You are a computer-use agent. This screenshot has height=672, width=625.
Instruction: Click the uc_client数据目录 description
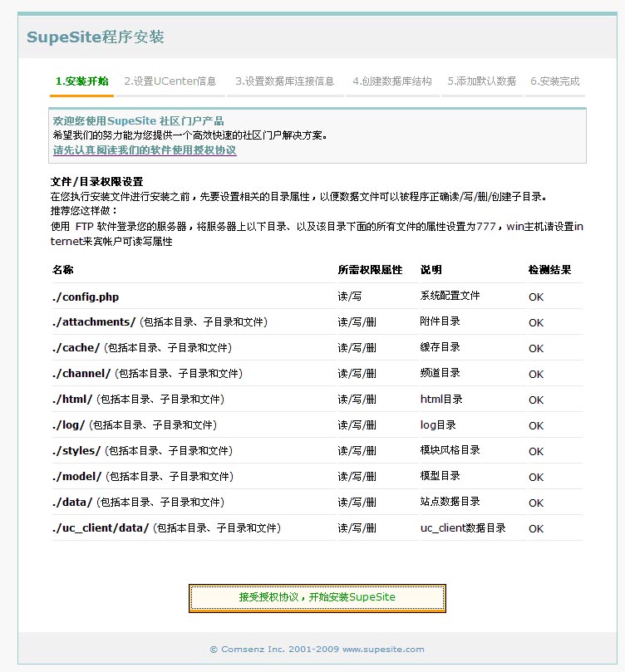[x=463, y=527]
